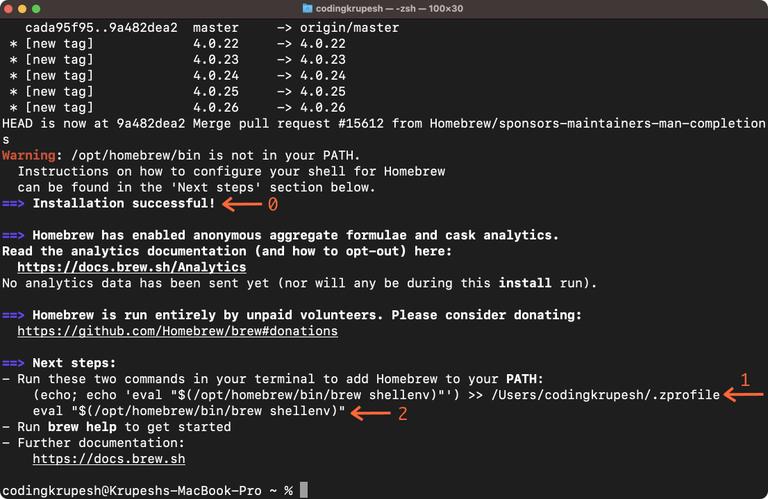Click the yellow minimize window button
Viewport: 768px width, 499px height.
coord(22,9)
